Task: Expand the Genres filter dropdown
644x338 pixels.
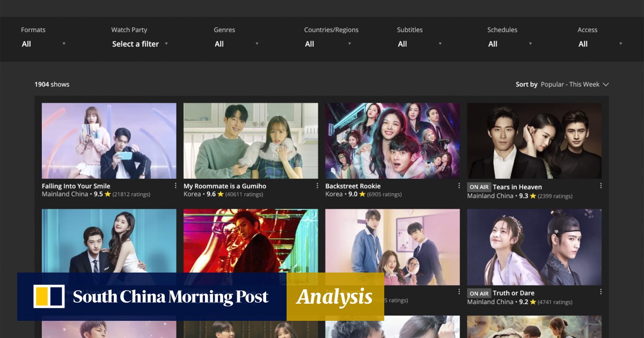Action: 236,44
